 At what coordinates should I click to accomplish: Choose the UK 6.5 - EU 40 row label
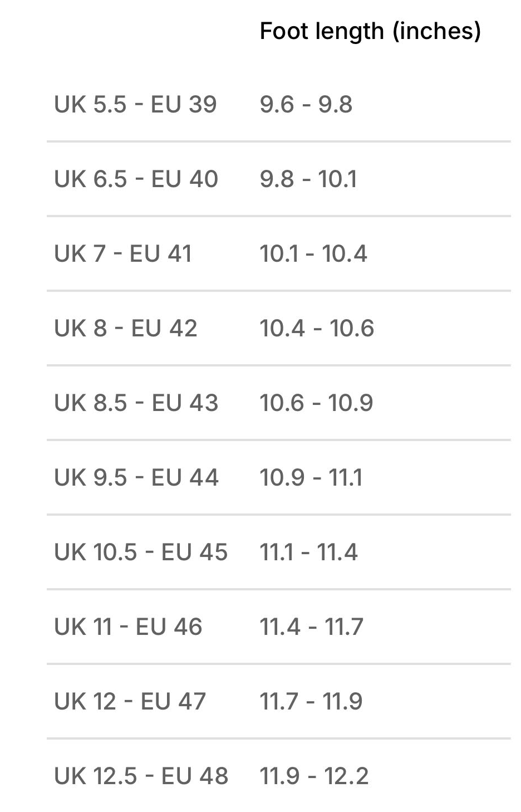tap(136, 179)
